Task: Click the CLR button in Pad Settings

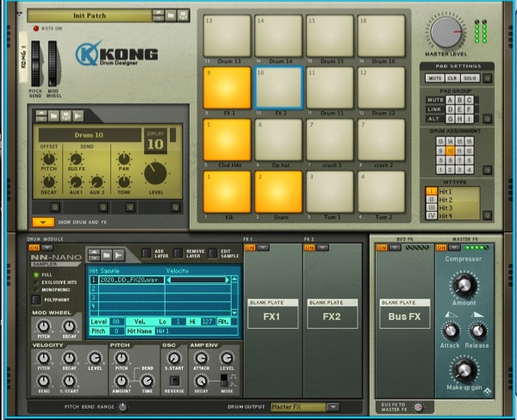Action: click(x=452, y=77)
